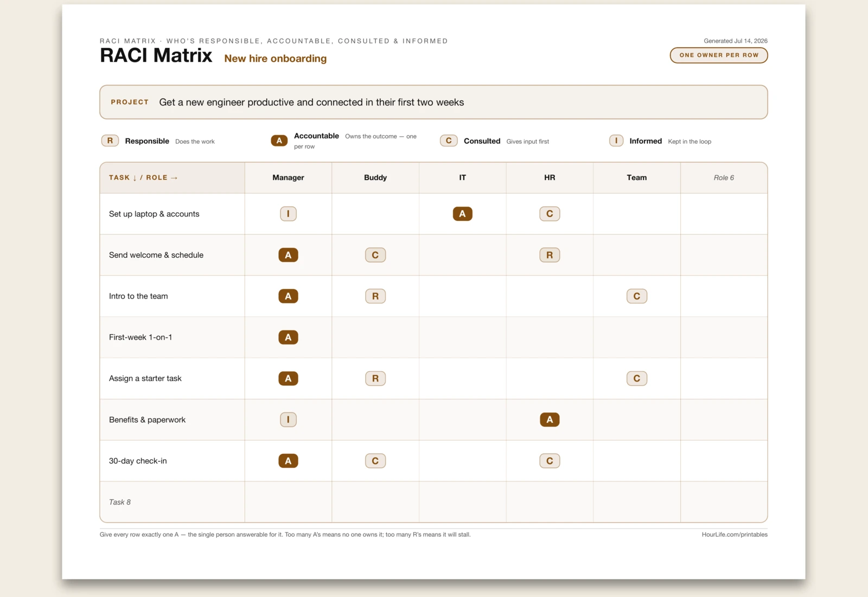Click the TASK / ROLE corner header
Viewport: 868px width, 597px height.
tap(173, 177)
